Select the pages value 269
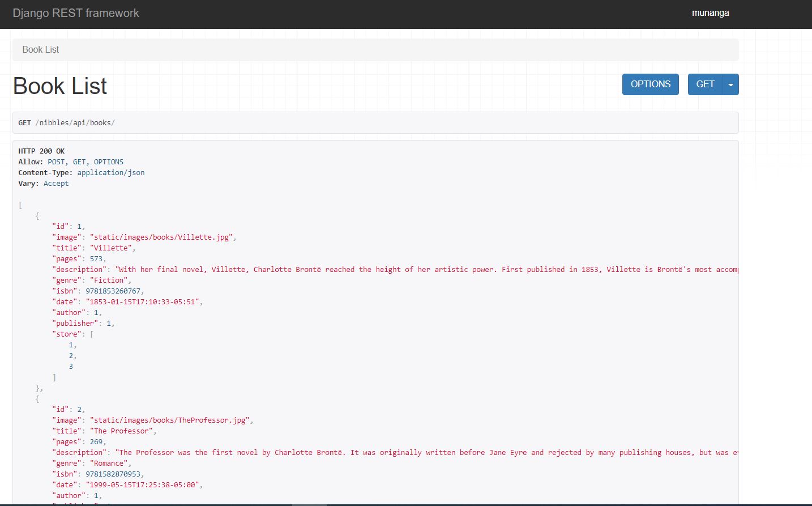The image size is (812, 506). pos(96,442)
